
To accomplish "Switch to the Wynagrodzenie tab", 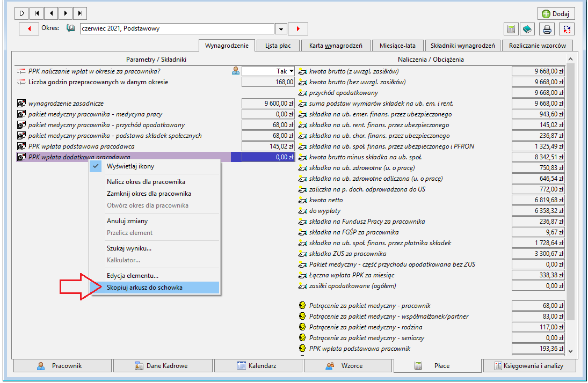I will (227, 46).
